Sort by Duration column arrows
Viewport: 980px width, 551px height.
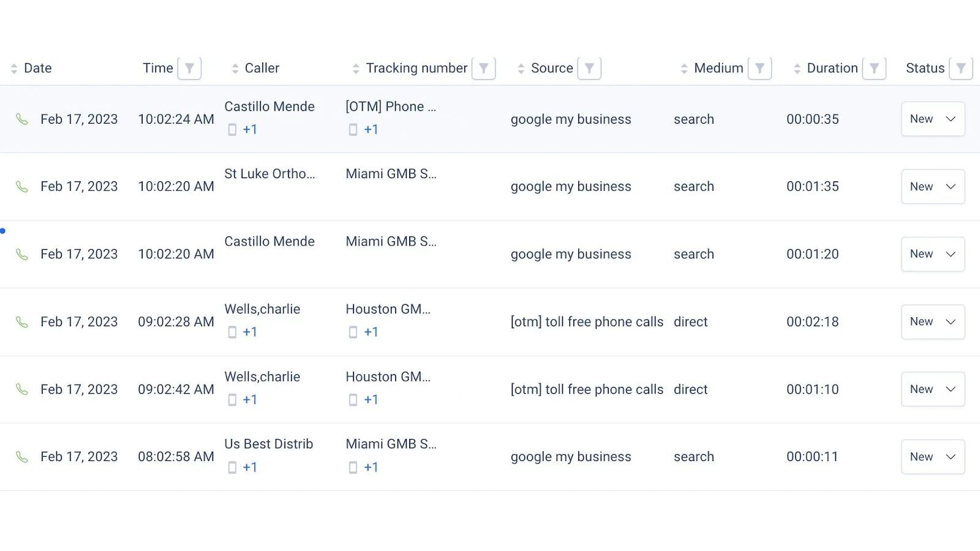pos(797,69)
